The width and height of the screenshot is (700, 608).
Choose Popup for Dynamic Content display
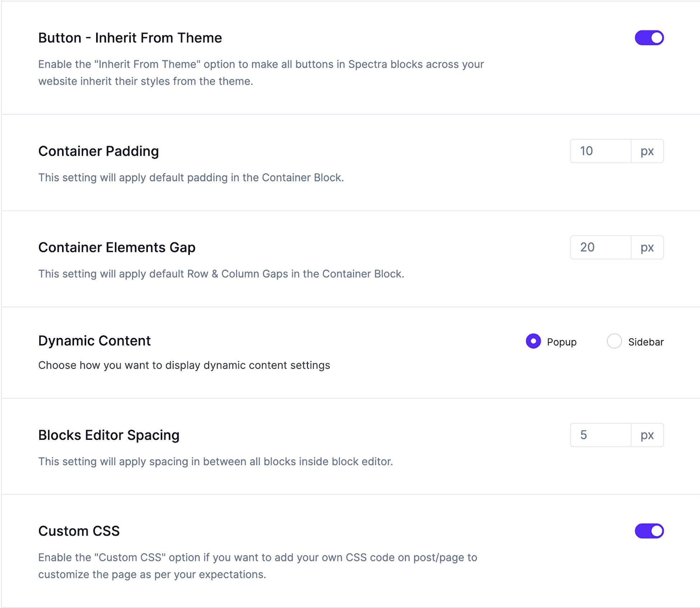coord(533,342)
